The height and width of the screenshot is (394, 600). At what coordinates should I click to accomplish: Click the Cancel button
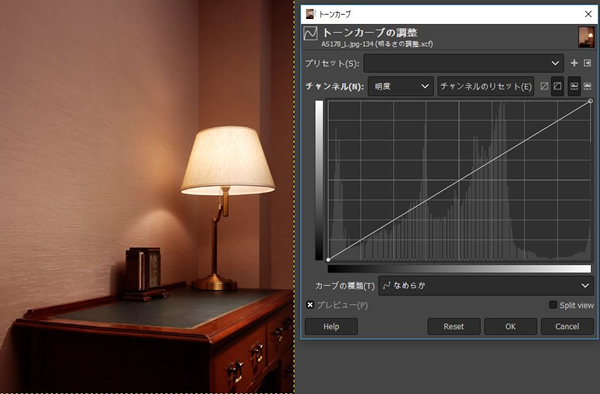click(x=567, y=327)
